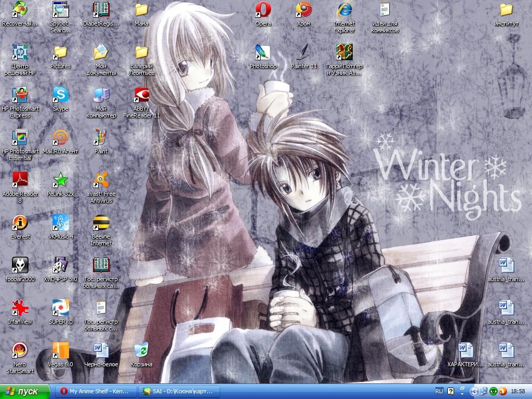This screenshot has height=399, width=532.
Task: Click the question mark help icon in taskbar
Action: coord(450,392)
